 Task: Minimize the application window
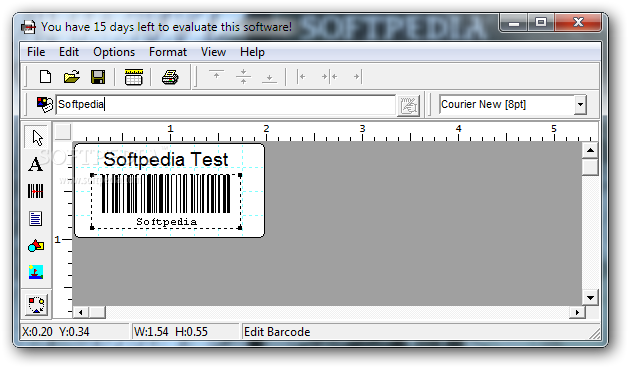click(x=514, y=22)
